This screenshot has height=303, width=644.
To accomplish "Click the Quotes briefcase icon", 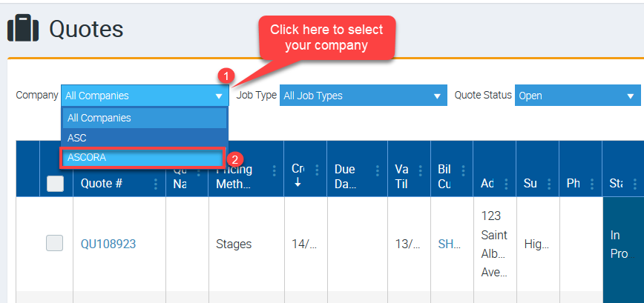I will point(23,28).
